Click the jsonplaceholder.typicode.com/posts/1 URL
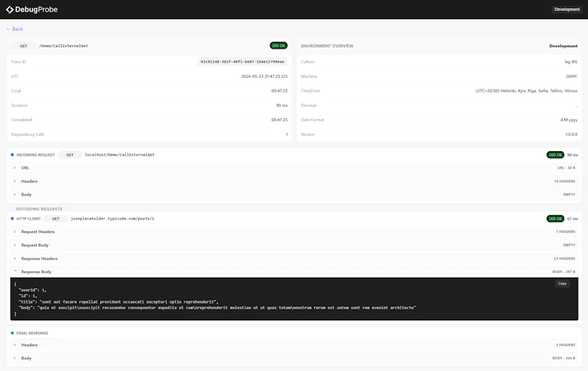This screenshot has height=371, width=588. tap(112, 218)
